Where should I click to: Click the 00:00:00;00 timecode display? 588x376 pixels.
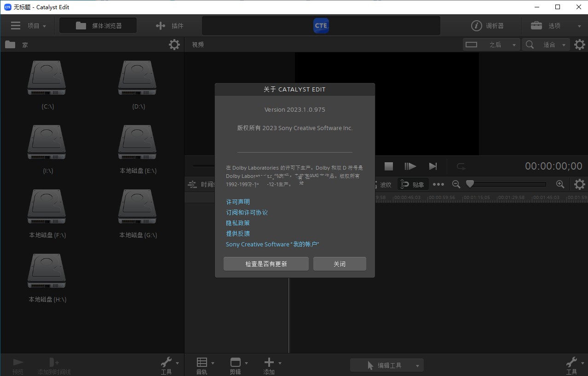[x=553, y=166]
